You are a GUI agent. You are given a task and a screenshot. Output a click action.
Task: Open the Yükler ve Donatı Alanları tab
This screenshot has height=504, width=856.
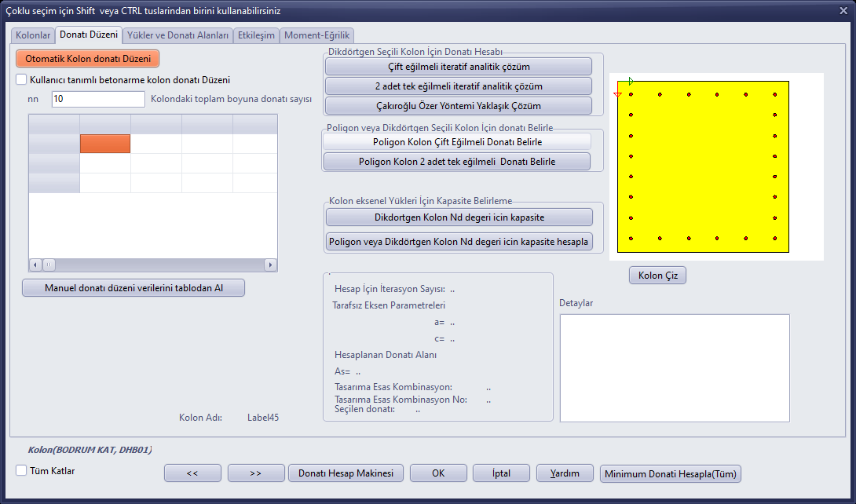pos(178,35)
